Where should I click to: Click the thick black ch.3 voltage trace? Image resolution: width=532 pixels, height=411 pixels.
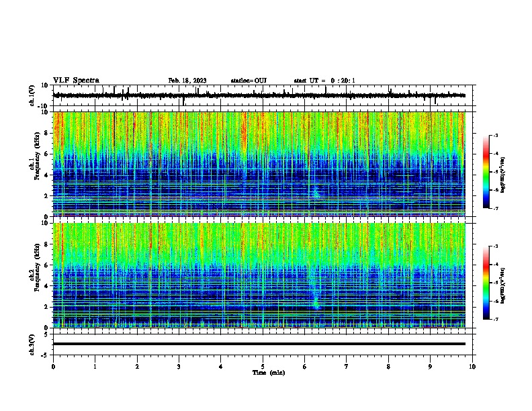coord(259,344)
